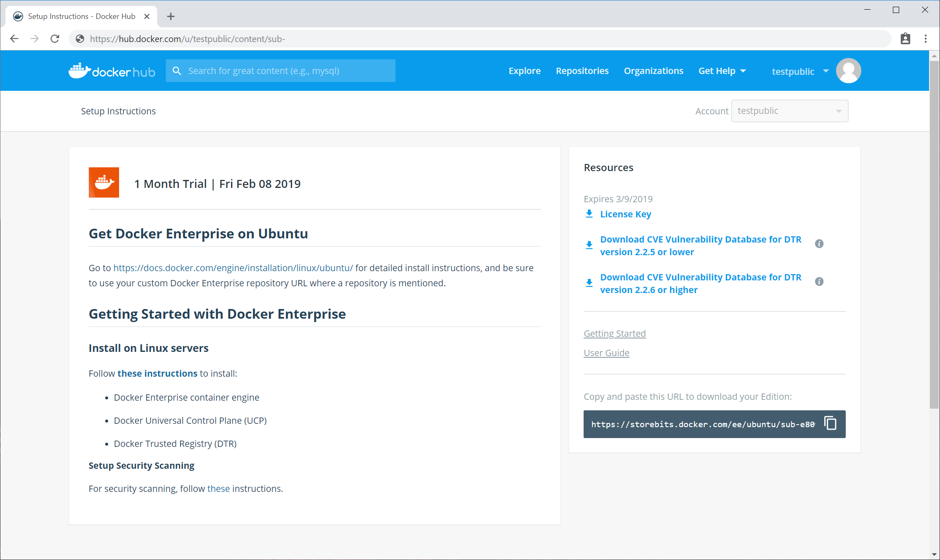Open Chrome three-dot menu
940x560 pixels.
tap(926, 39)
